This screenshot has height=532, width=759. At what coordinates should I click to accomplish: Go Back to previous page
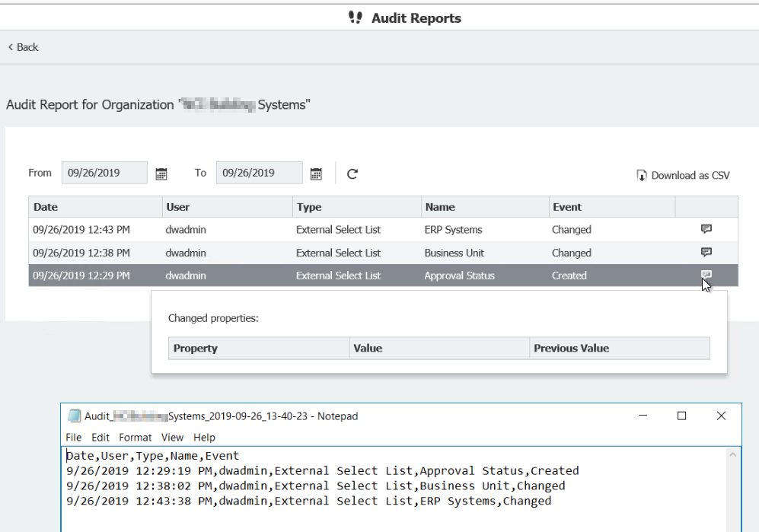point(23,47)
